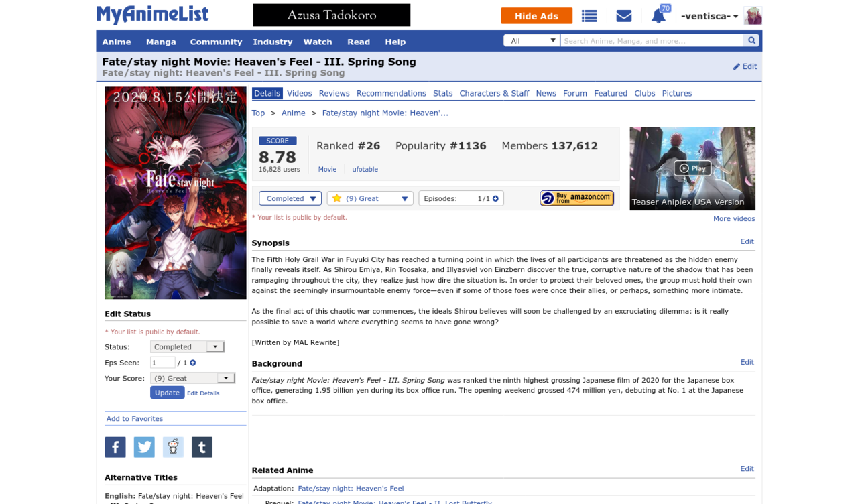
Task: Open the movie poster image
Action: coord(176,193)
